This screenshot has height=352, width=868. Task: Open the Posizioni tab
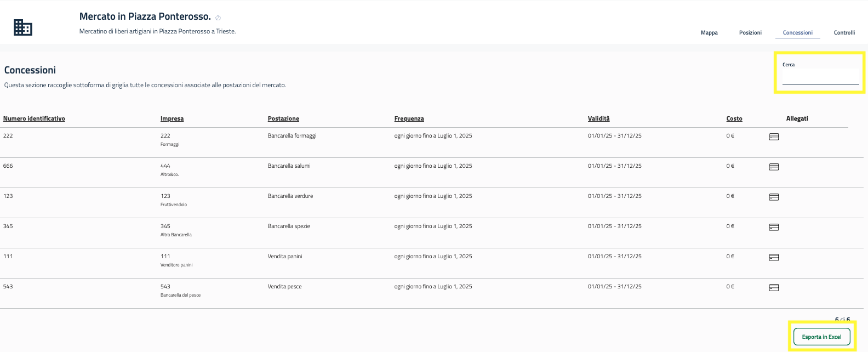pyautogui.click(x=750, y=33)
